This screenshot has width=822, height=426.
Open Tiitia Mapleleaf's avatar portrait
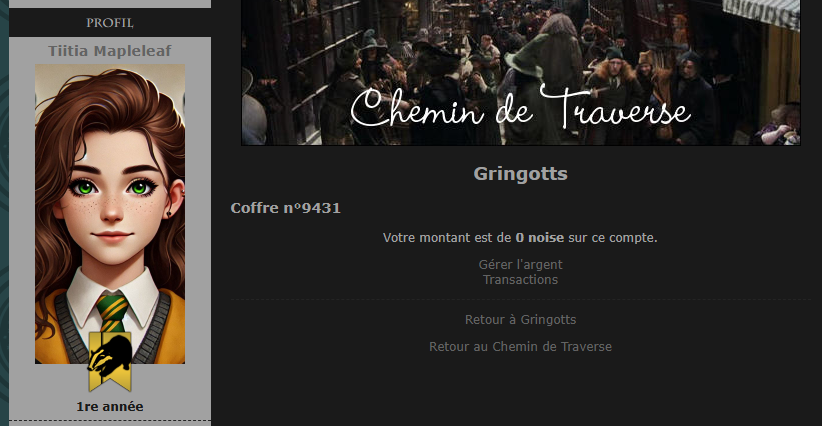[110, 214]
